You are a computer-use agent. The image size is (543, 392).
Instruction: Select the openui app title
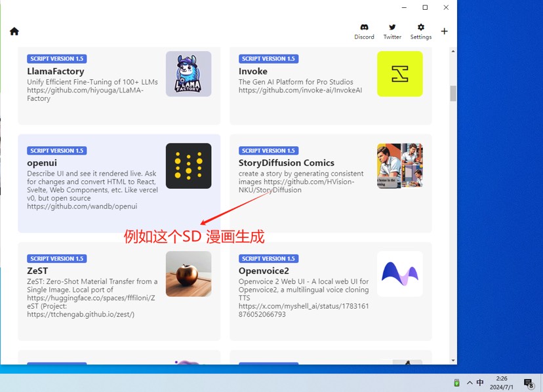[43, 163]
